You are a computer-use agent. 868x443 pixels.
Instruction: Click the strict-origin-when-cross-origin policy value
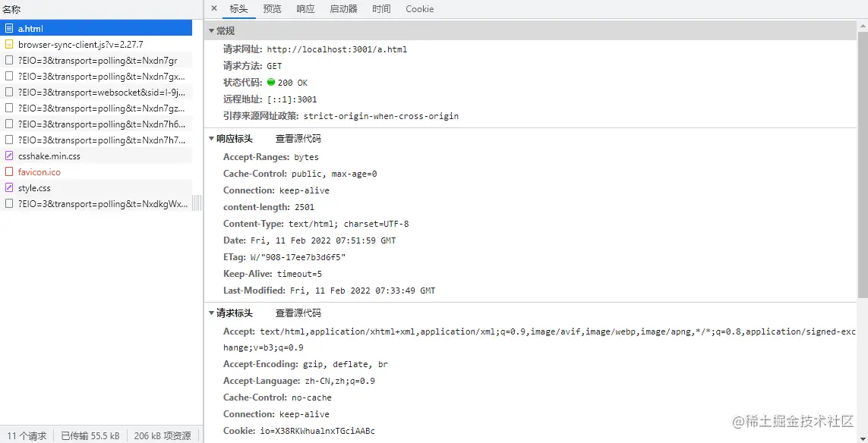coord(381,116)
